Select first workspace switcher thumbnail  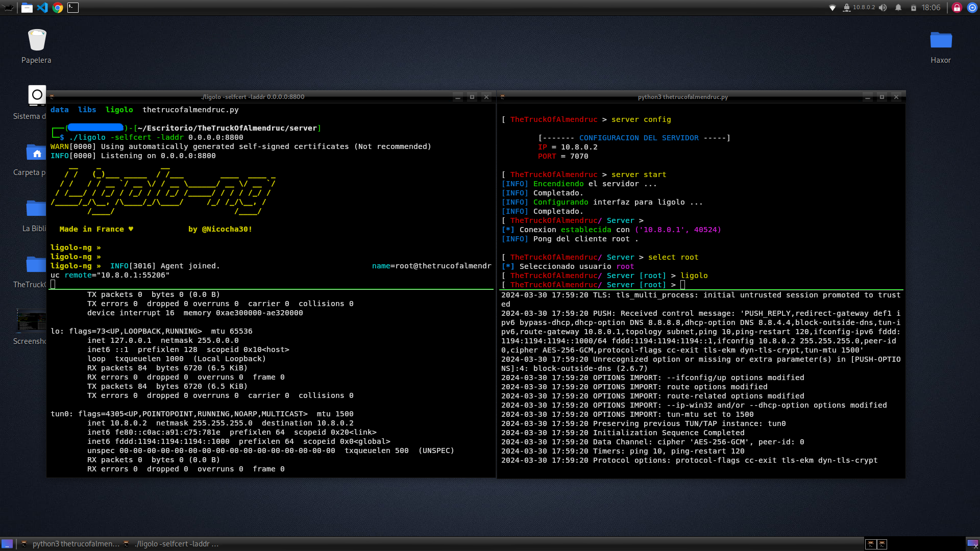point(871,544)
